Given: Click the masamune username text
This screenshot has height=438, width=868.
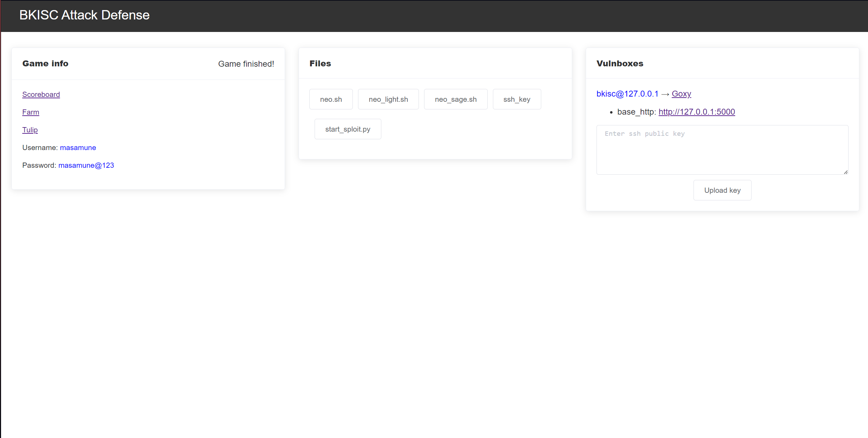Looking at the screenshot, I should pyautogui.click(x=78, y=148).
